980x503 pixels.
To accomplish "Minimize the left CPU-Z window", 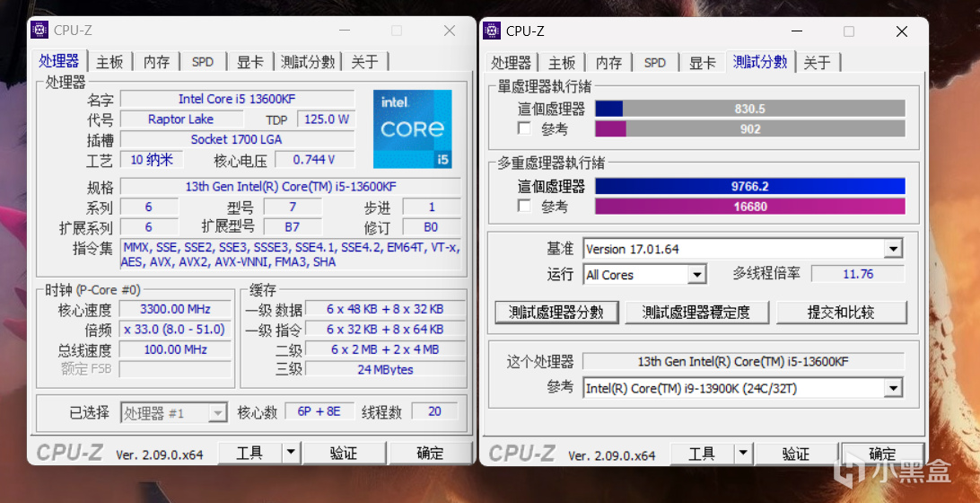I will [345, 30].
